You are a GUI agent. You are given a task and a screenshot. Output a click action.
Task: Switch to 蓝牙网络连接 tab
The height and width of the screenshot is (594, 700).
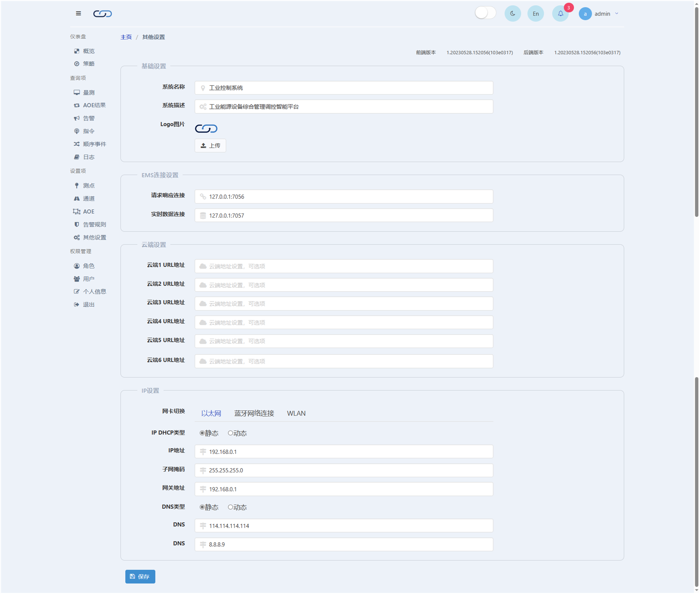tap(254, 413)
